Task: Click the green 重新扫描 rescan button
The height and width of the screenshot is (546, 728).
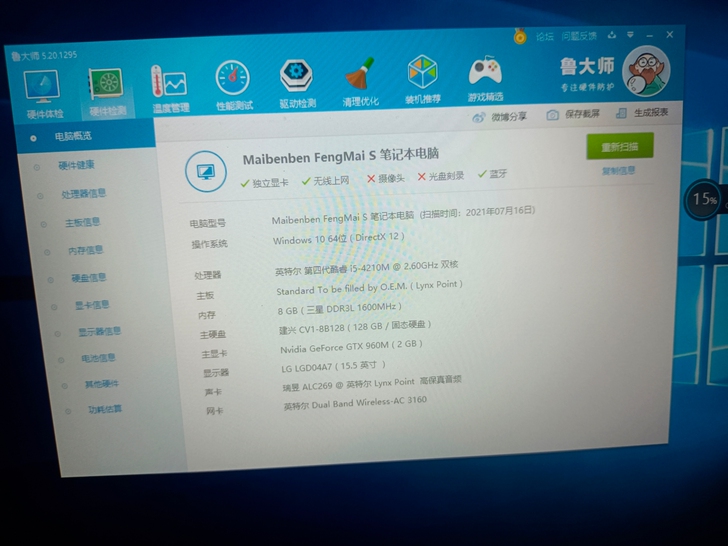Action: pos(620,146)
